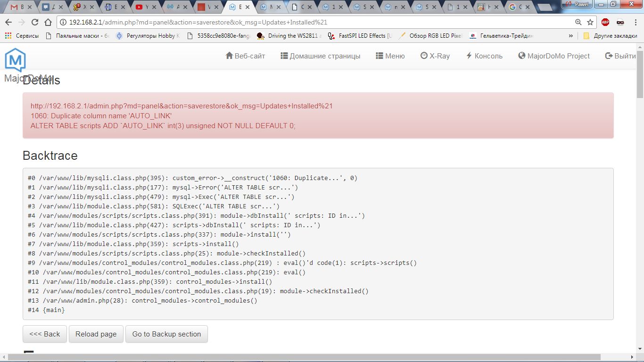Image resolution: width=644 pixels, height=362 pixels.
Task: Log out using the Выйти link
Action: (x=620, y=56)
